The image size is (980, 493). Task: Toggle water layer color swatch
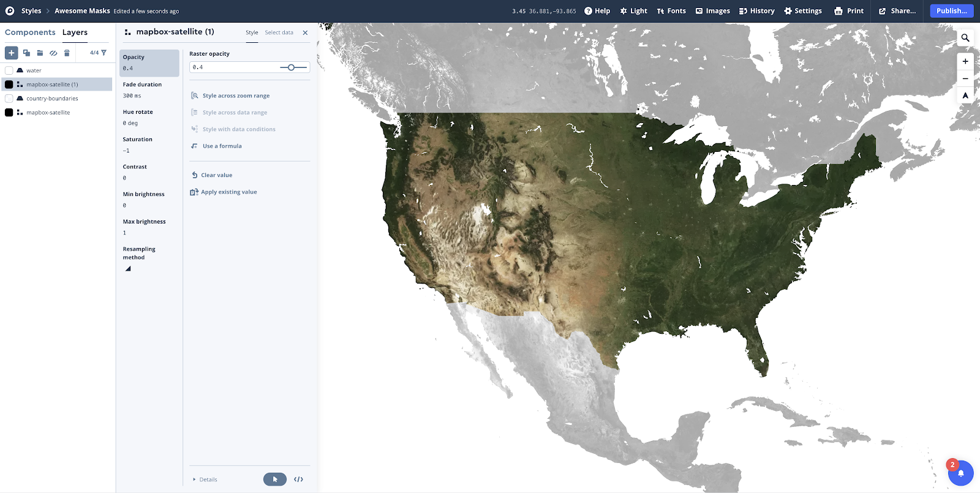(x=9, y=70)
